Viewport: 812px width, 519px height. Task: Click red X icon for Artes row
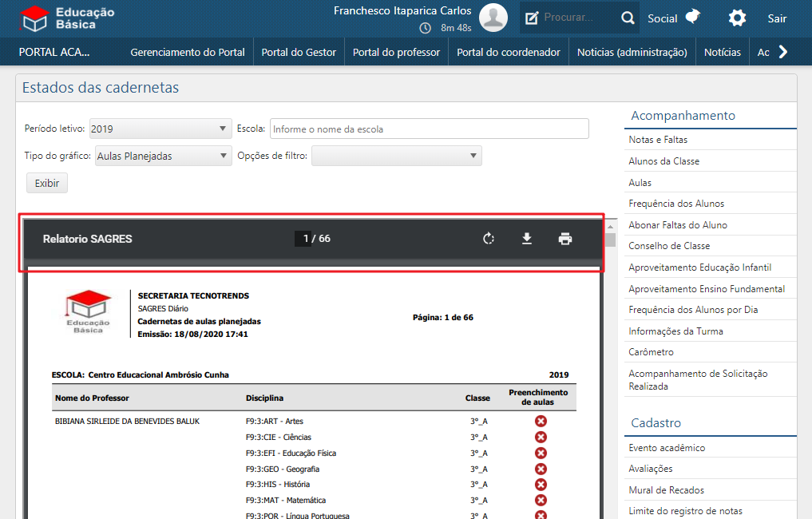coord(541,421)
